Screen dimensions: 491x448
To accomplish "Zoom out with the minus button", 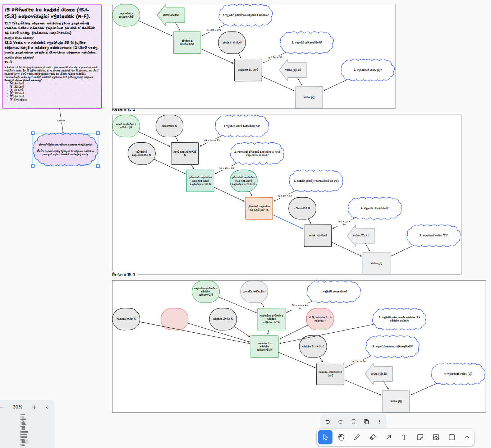I will [x=2, y=407].
